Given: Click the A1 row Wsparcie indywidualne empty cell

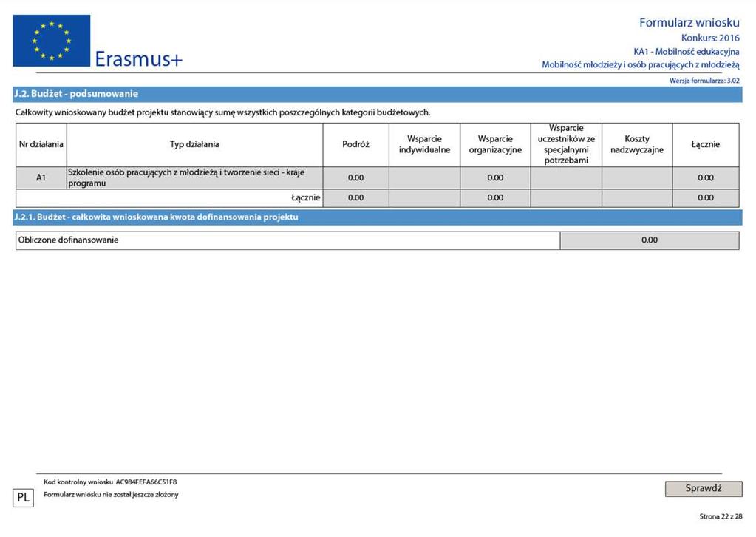Looking at the screenshot, I should (x=424, y=178).
